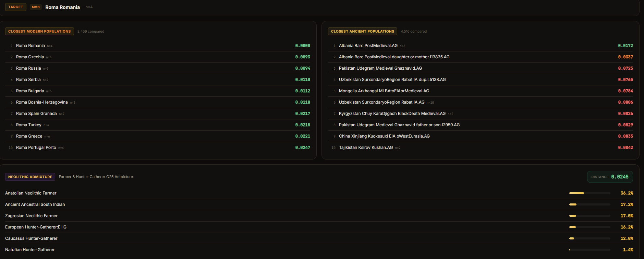644x259 pixels.
Task: Click the MOD tag beside the title
Action: point(36,7)
